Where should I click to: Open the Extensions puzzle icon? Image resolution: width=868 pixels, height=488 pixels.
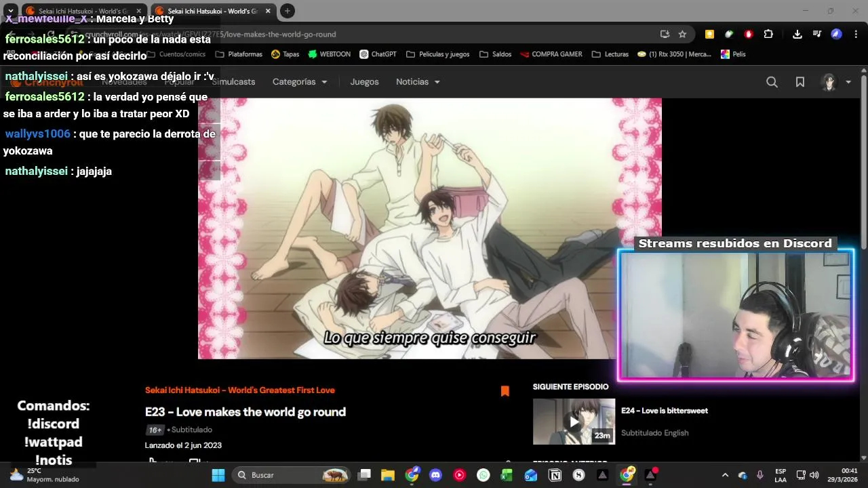point(768,35)
